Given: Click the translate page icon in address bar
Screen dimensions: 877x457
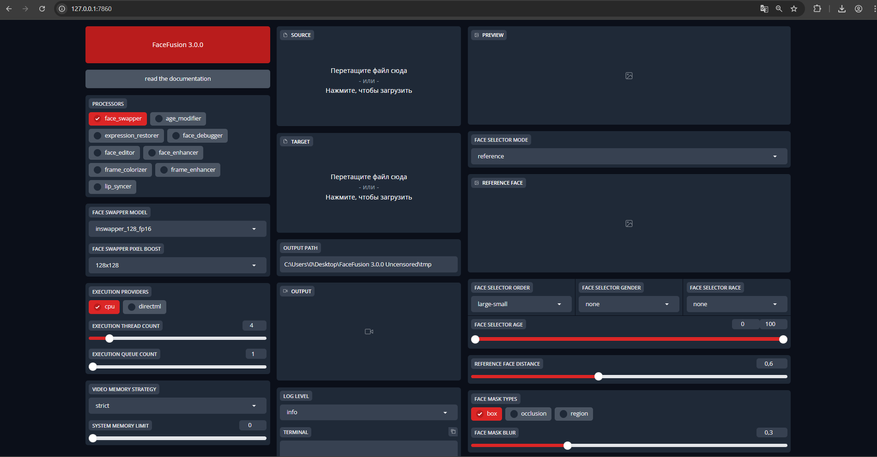Looking at the screenshot, I should (764, 8).
